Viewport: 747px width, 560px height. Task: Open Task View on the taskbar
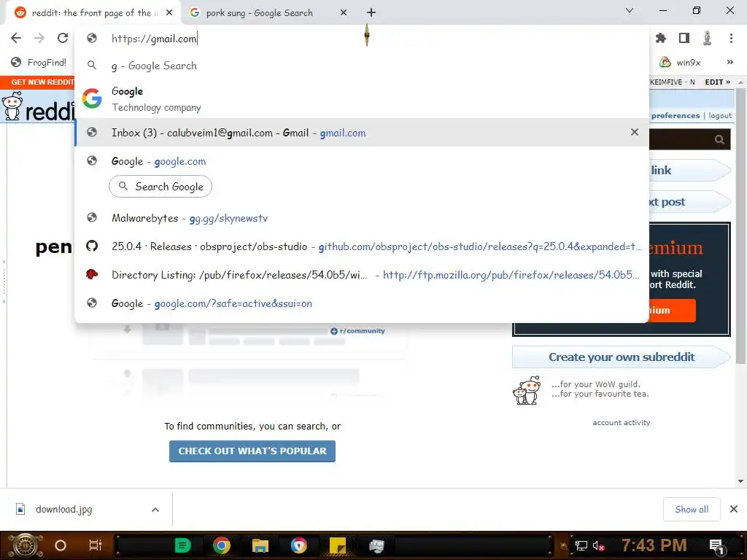(96, 545)
